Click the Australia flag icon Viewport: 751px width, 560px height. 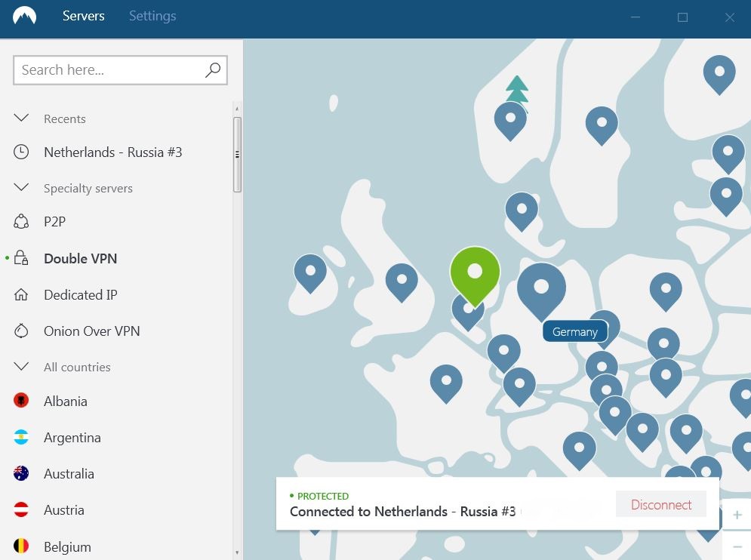pyautogui.click(x=21, y=473)
